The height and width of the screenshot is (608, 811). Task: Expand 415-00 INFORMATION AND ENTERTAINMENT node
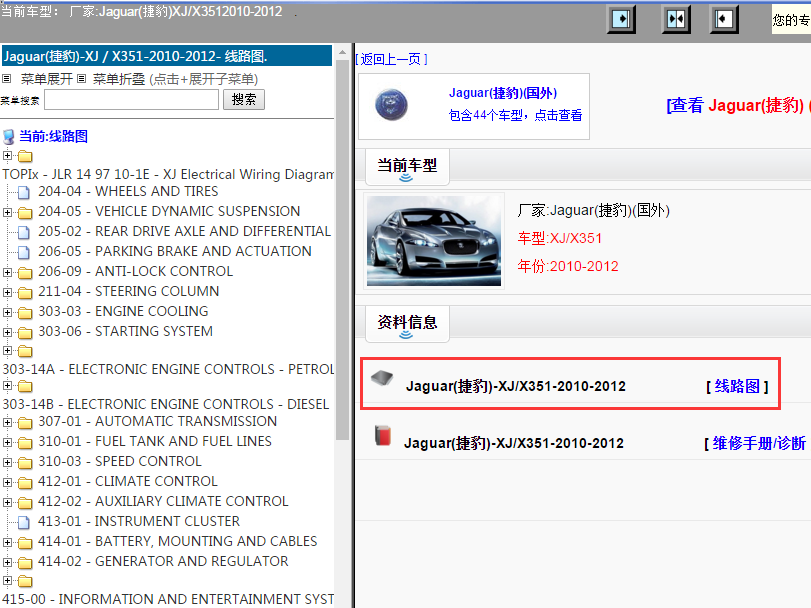click(x=7, y=580)
